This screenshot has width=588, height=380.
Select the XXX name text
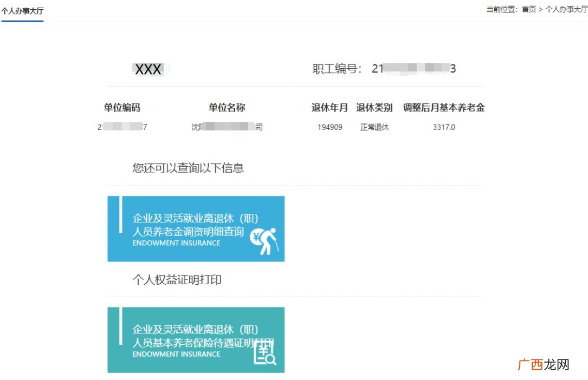point(148,69)
